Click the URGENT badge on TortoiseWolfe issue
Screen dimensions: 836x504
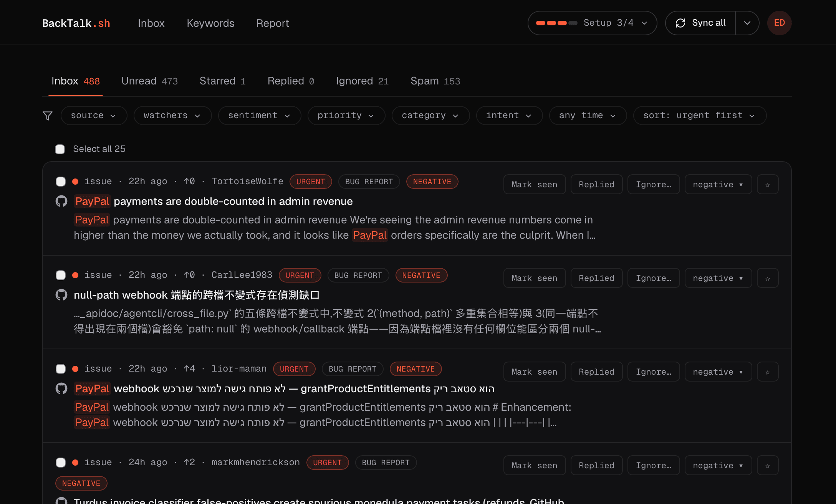click(x=311, y=182)
